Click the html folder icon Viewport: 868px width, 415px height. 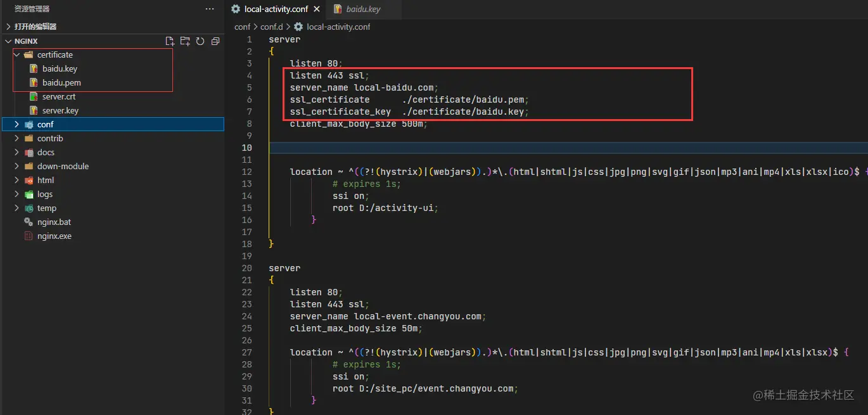coord(29,180)
